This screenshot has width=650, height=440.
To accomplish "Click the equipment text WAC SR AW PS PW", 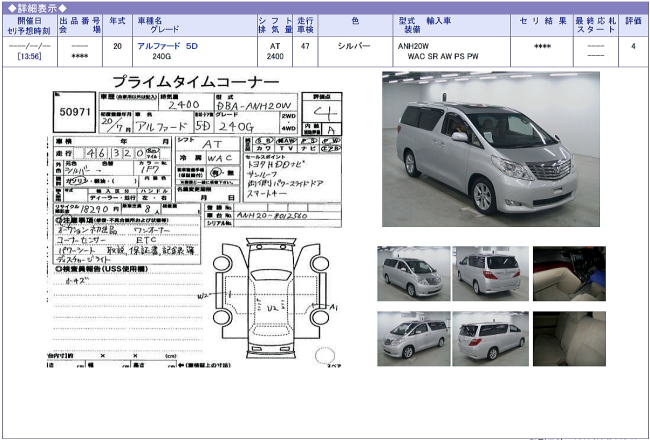I will pos(443,56).
